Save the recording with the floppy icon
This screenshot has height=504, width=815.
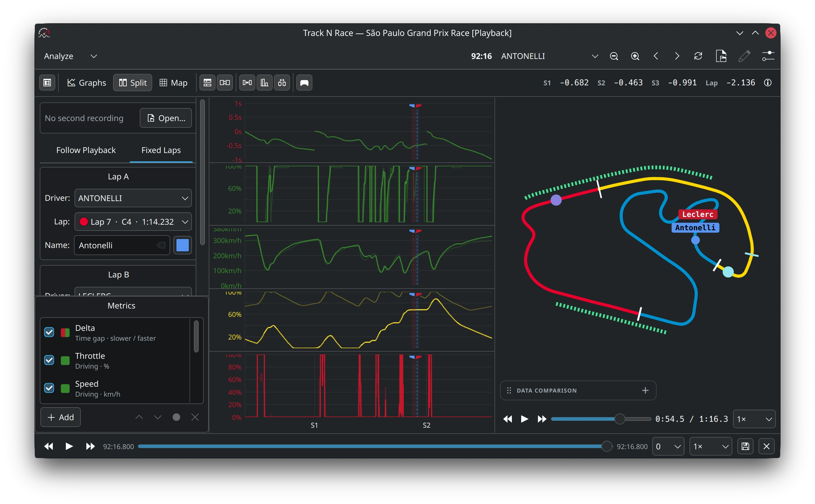click(745, 446)
